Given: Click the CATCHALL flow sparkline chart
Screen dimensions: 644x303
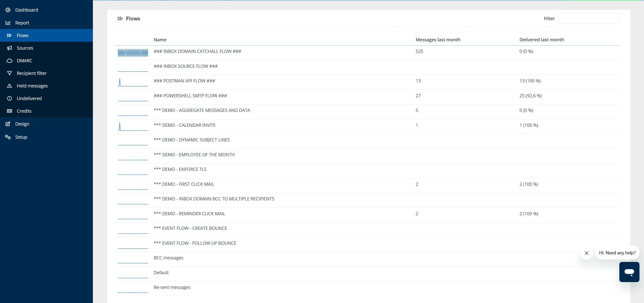Looking at the screenshot, I should click(133, 53).
